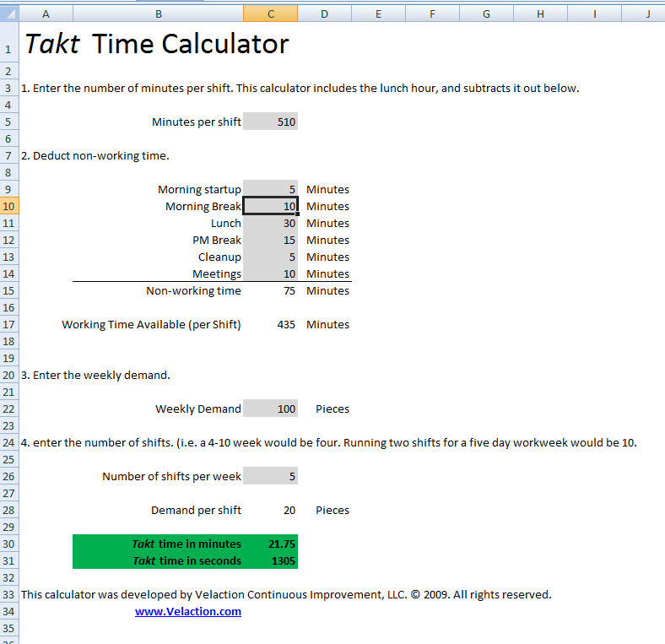Click the Minutes per shift value 510
This screenshot has height=644, width=665.
(x=271, y=122)
